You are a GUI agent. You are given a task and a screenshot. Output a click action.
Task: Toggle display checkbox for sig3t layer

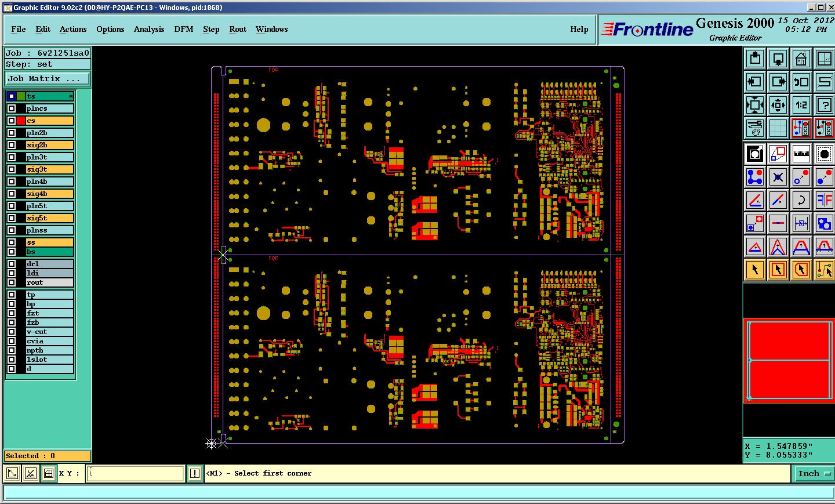[12, 169]
